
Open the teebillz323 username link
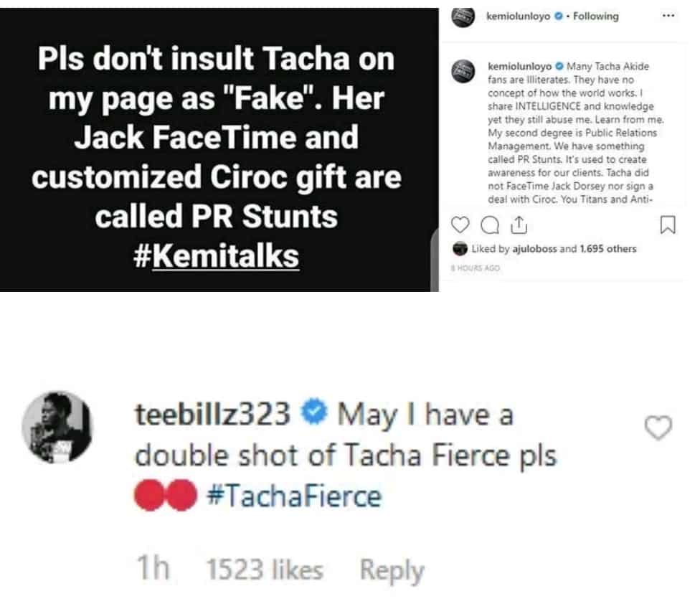pyautogui.click(x=212, y=416)
